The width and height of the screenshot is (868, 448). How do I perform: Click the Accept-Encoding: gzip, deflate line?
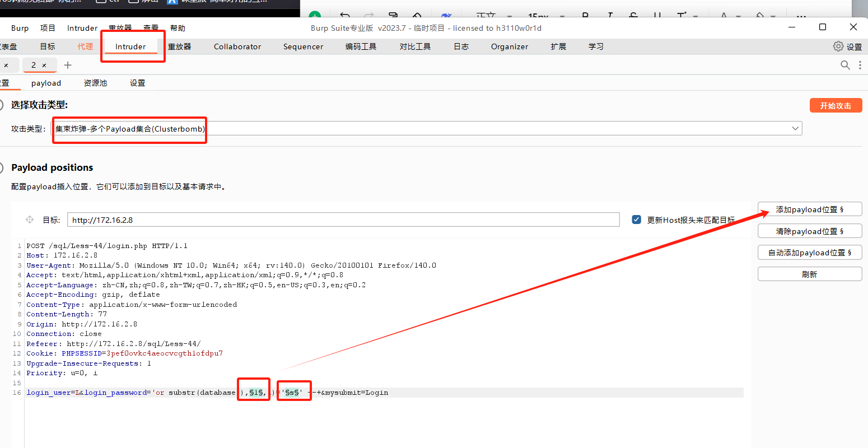point(93,295)
